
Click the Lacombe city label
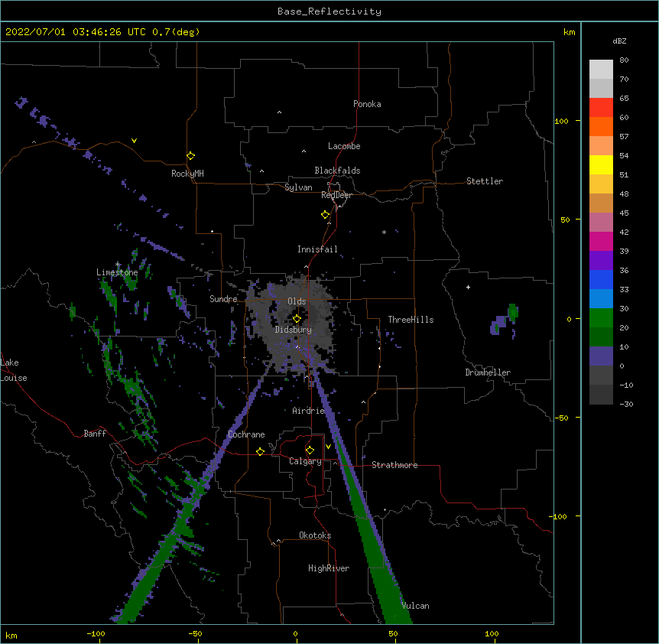pos(344,146)
